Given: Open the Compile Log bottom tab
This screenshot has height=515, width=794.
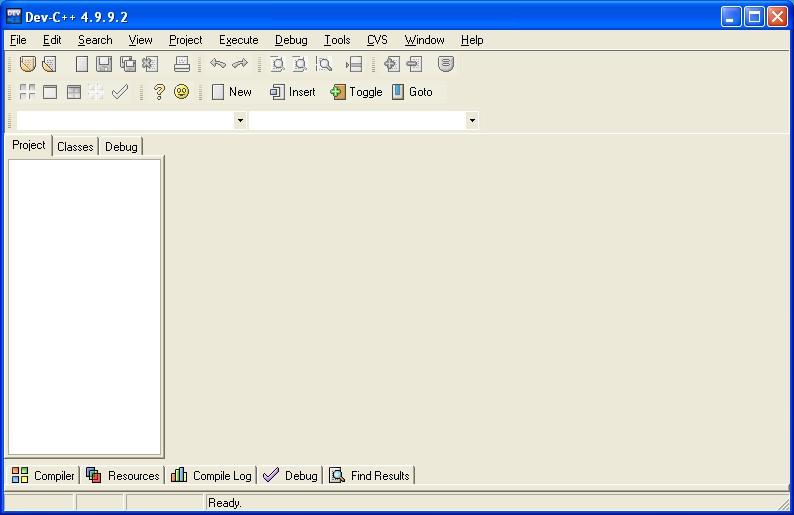Looking at the screenshot, I should pyautogui.click(x=211, y=476).
